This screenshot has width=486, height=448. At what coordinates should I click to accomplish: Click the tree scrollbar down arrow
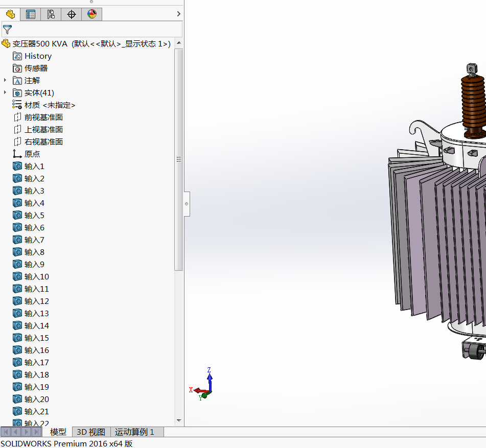[x=179, y=421]
